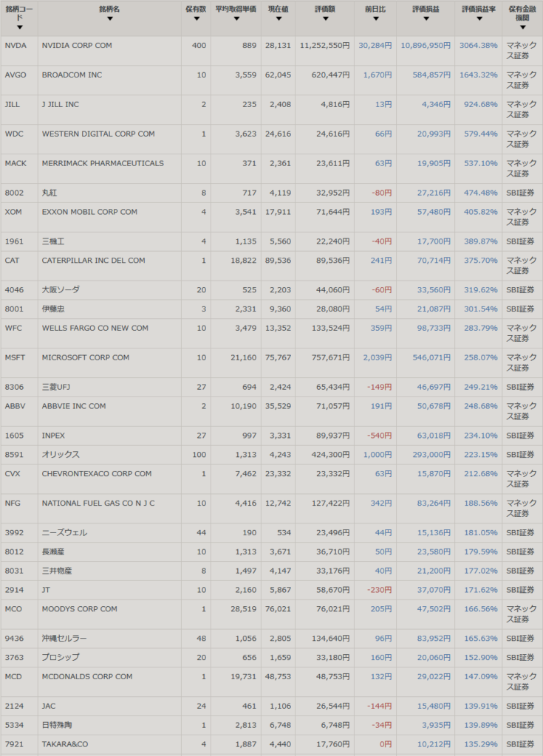Click NVDA's 3064.38% gain rate

click(479, 46)
